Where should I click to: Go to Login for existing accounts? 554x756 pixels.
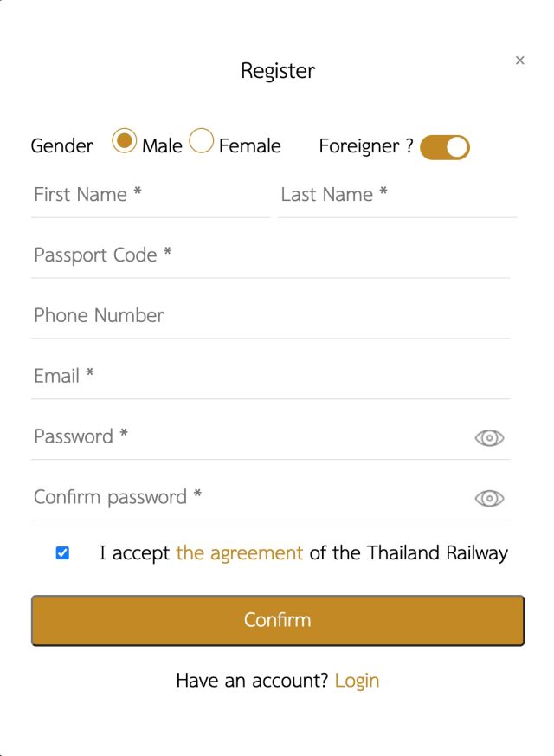pyautogui.click(x=357, y=681)
